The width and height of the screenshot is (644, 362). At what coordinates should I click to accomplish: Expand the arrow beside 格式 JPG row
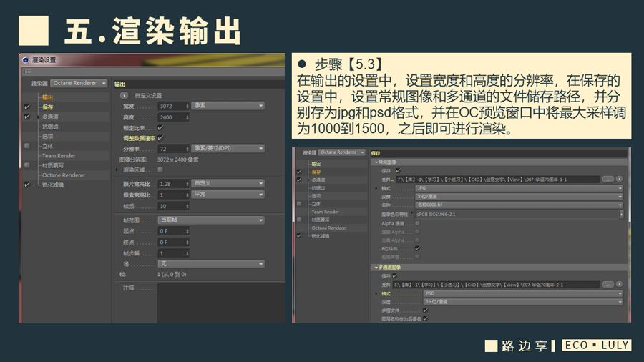(376, 188)
